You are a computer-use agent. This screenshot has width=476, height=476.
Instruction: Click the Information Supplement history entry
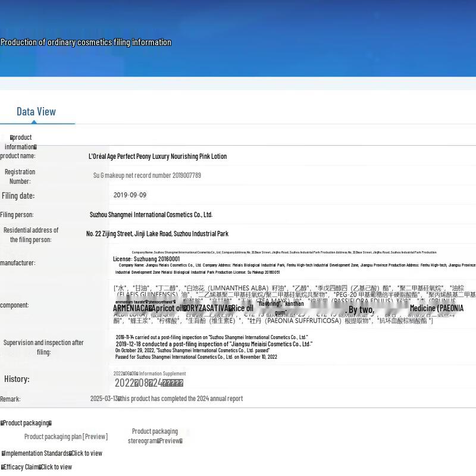click(150, 374)
